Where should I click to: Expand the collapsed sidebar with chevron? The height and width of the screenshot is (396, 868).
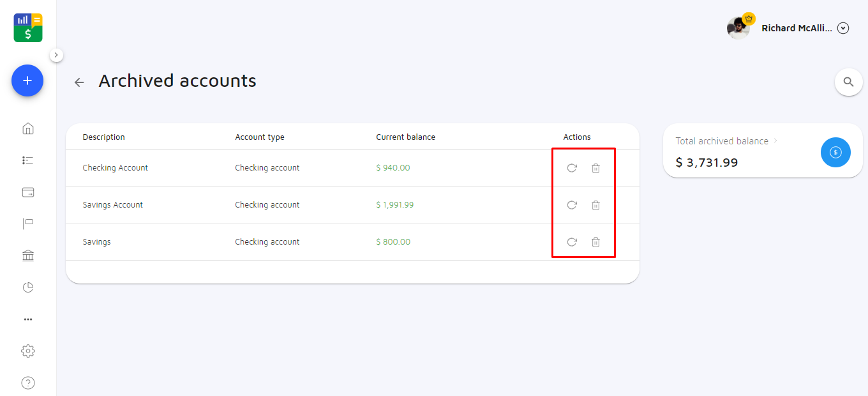(x=56, y=56)
